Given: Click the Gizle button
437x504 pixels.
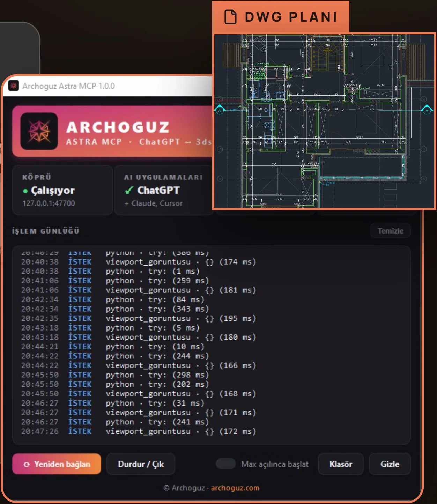Looking at the screenshot, I should 390,464.
